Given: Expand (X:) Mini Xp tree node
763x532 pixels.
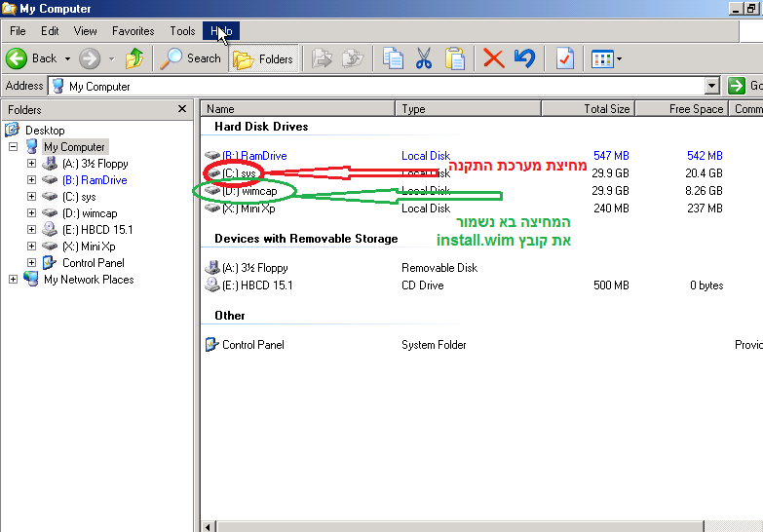Looking at the screenshot, I should click(x=31, y=246).
